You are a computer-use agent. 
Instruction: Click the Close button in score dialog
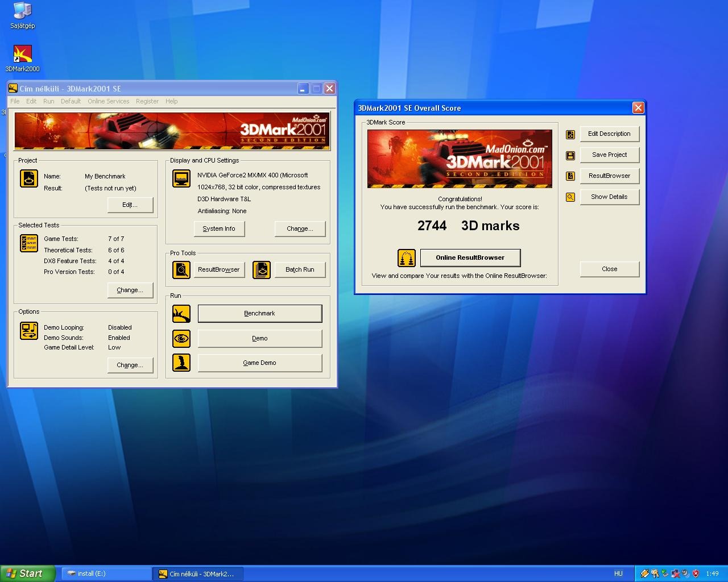pos(609,269)
